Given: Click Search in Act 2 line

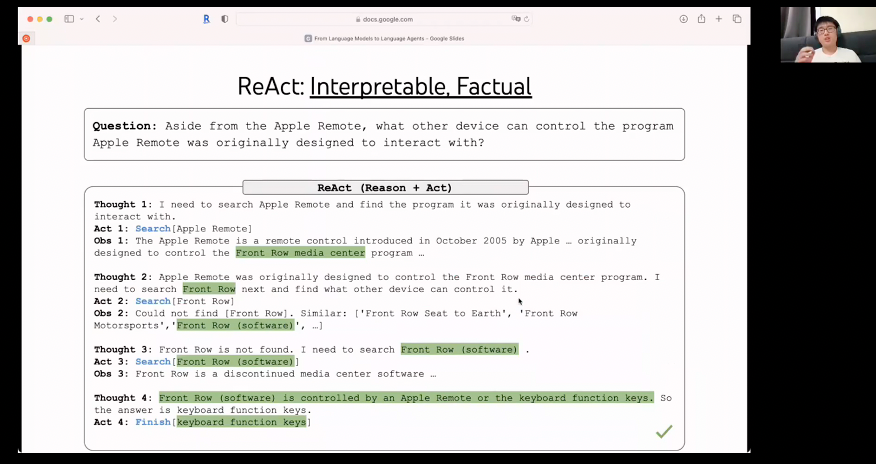Looking at the screenshot, I should click(153, 301).
